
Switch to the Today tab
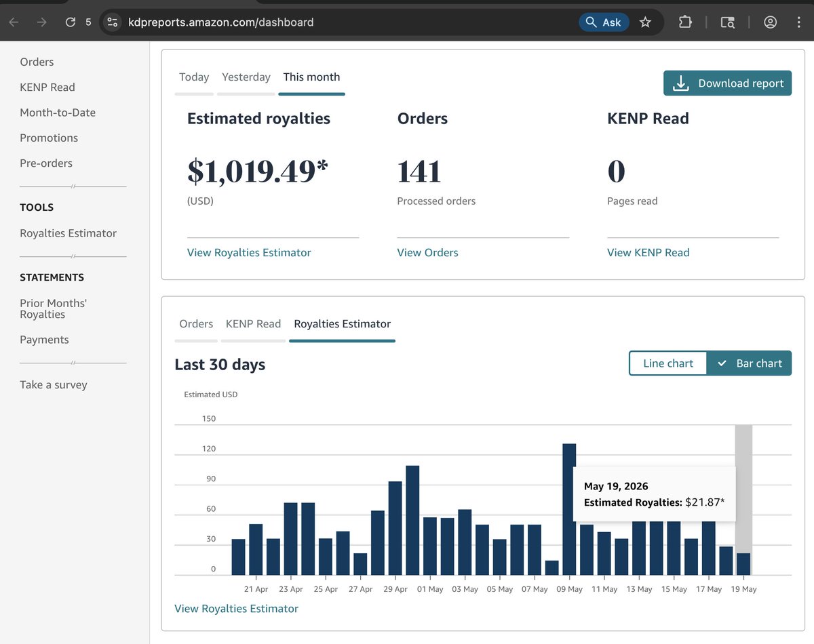(194, 77)
